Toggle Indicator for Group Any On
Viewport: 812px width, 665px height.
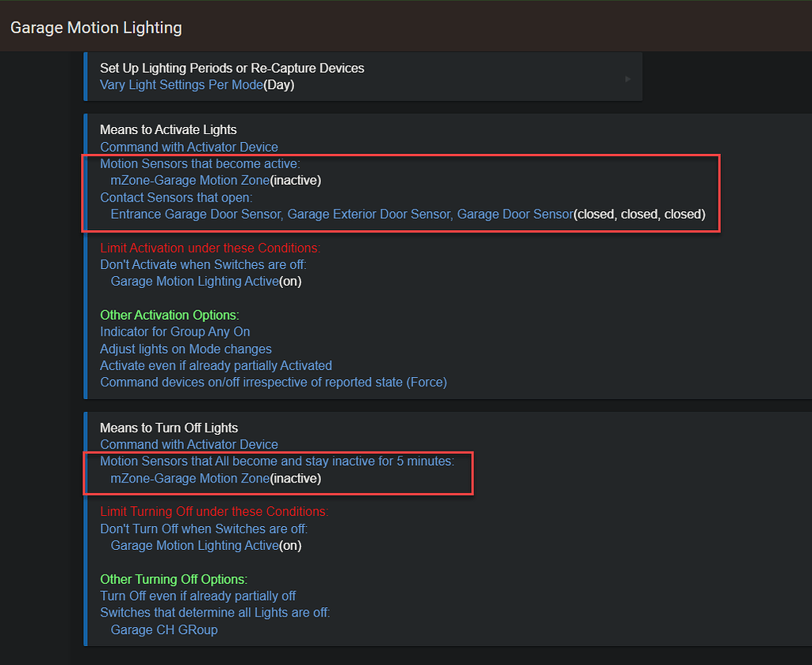tap(174, 332)
